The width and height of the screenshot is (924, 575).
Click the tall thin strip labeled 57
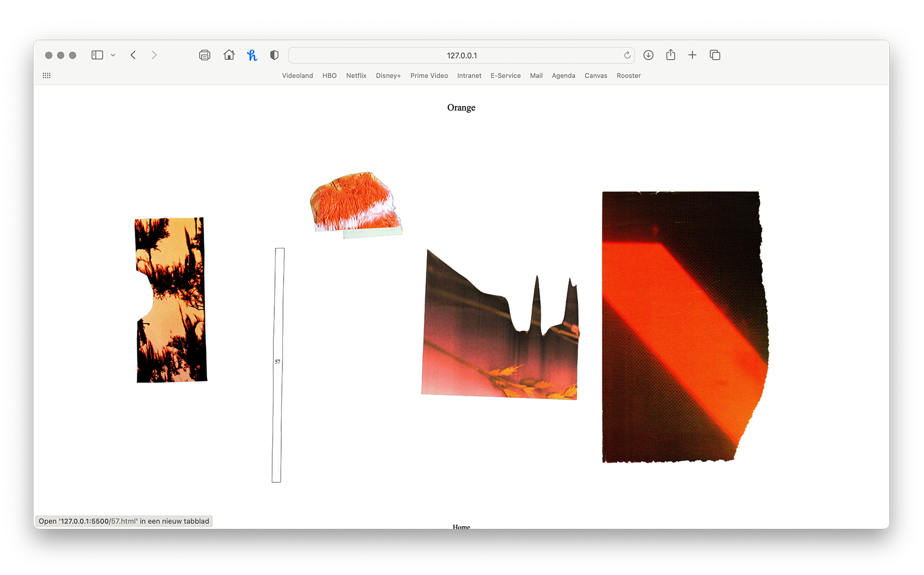point(278,365)
